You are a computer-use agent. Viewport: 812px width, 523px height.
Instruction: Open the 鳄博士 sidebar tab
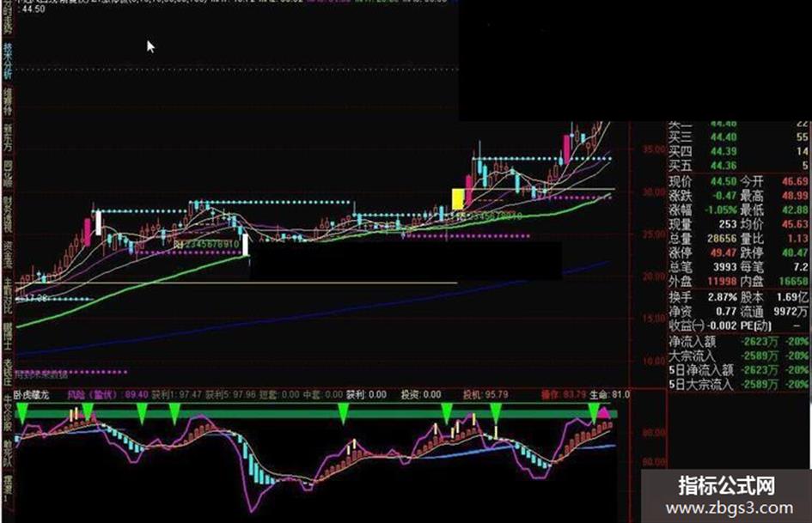[x=7, y=337]
